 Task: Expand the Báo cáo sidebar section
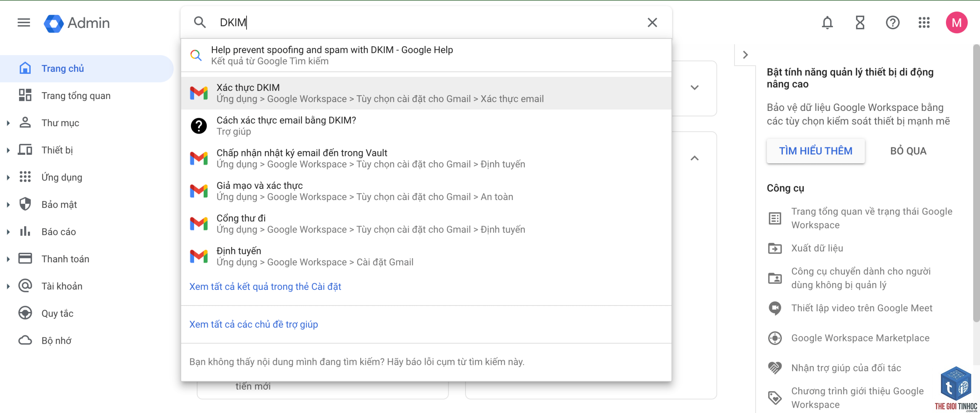pos(8,232)
